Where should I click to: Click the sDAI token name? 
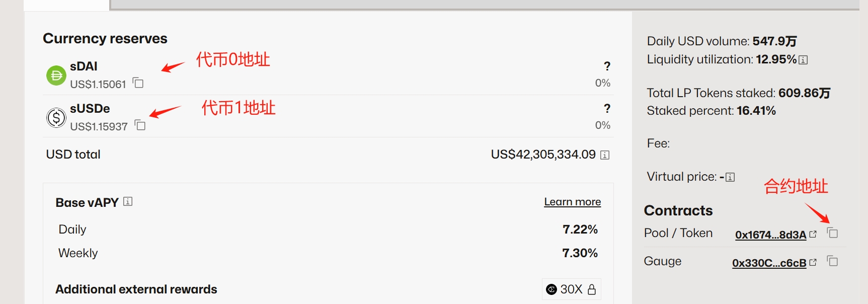pyautogui.click(x=84, y=66)
